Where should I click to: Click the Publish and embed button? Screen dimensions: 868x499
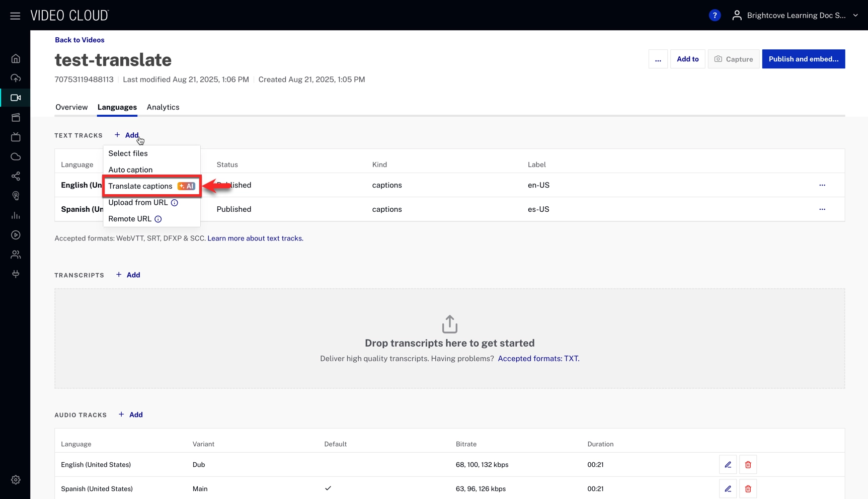coord(803,59)
